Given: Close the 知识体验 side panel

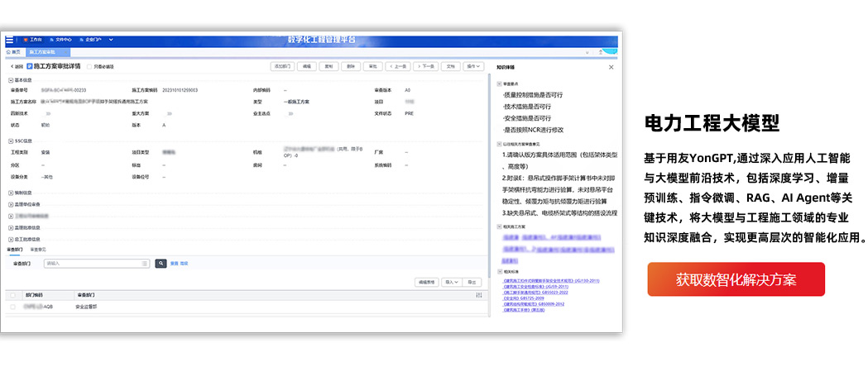Looking at the screenshot, I should tap(611, 67).
